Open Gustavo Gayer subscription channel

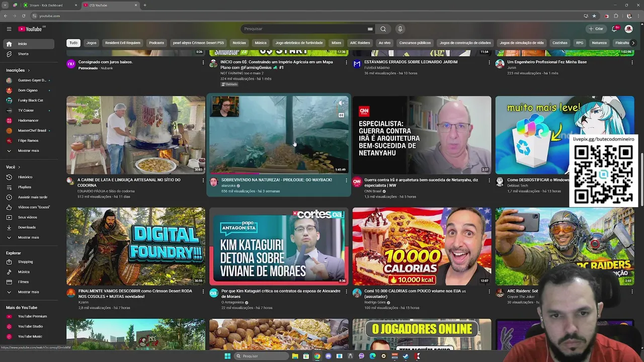28,80
